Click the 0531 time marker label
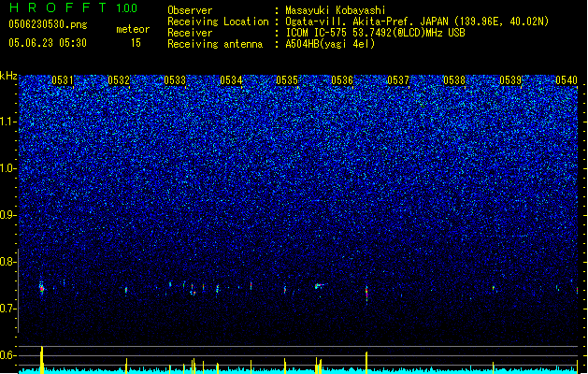The image size is (588, 374). [x=63, y=80]
